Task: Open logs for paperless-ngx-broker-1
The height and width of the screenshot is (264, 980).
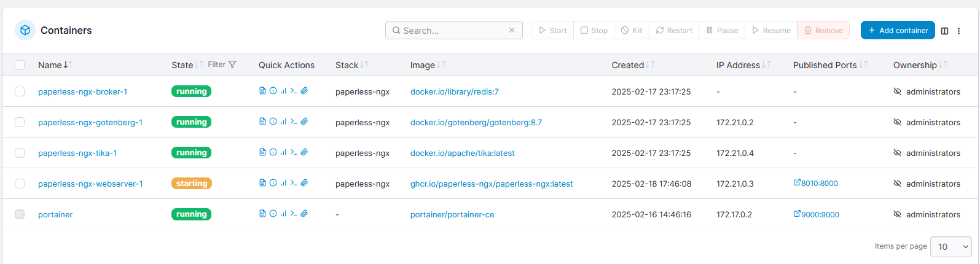Action: (x=262, y=91)
